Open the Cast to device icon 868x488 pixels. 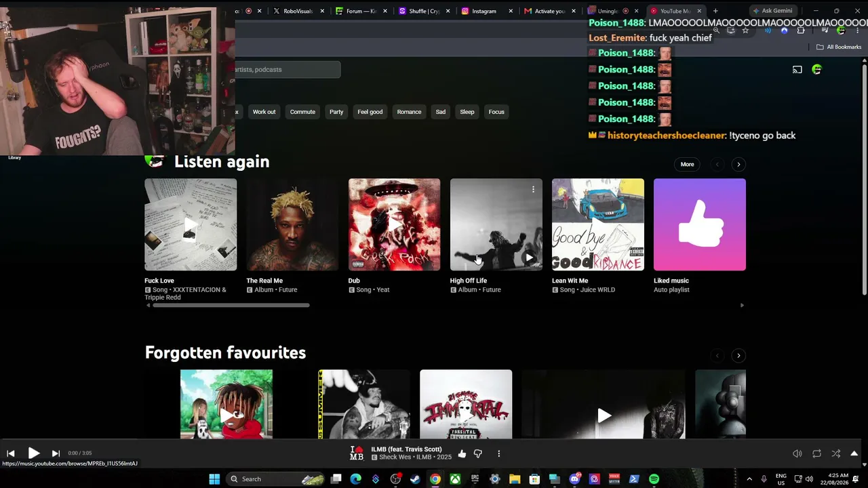pyautogui.click(x=797, y=69)
